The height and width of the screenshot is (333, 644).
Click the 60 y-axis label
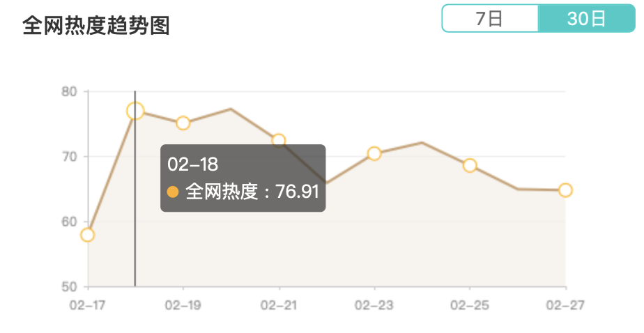(x=70, y=222)
